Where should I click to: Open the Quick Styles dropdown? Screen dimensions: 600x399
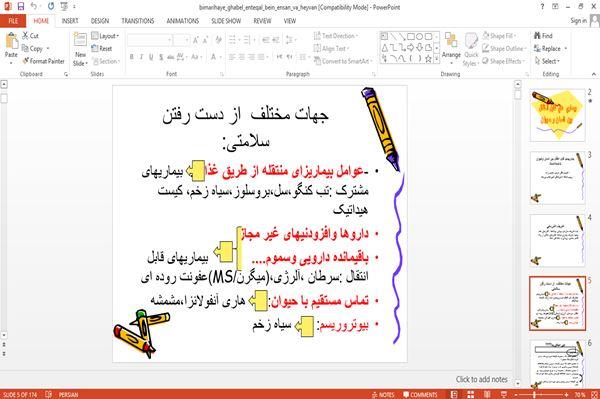tap(471, 49)
